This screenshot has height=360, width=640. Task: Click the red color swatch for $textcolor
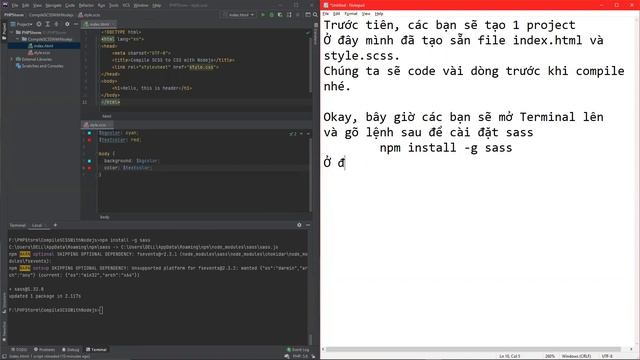click(89, 140)
